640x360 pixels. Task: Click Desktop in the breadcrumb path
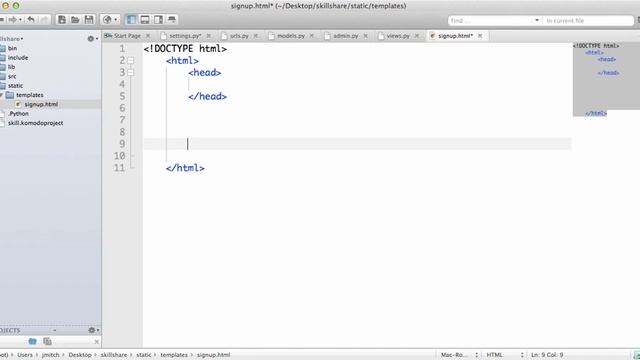point(80,355)
